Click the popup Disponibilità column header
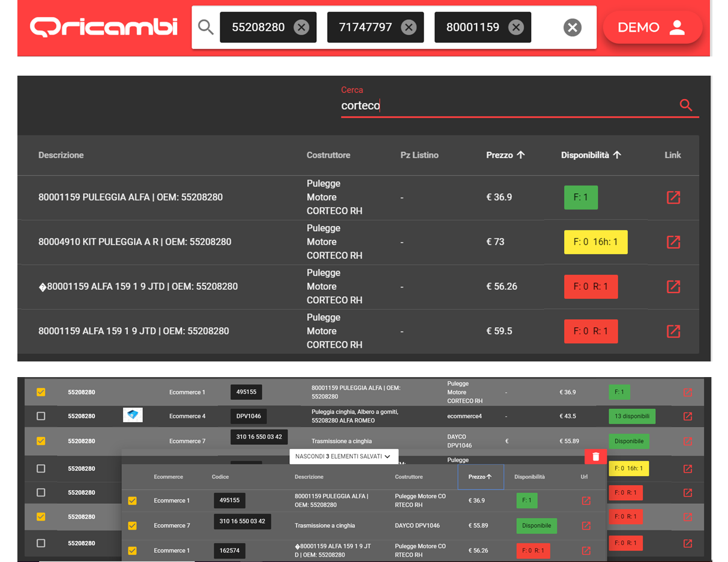Image resolution: width=728 pixels, height=562 pixels. click(529, 477)
